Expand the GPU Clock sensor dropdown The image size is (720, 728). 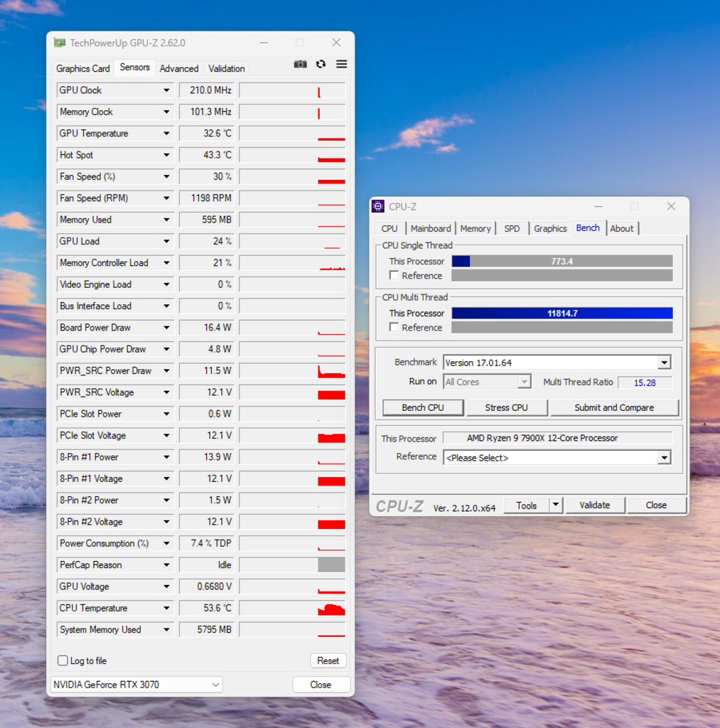166,90
